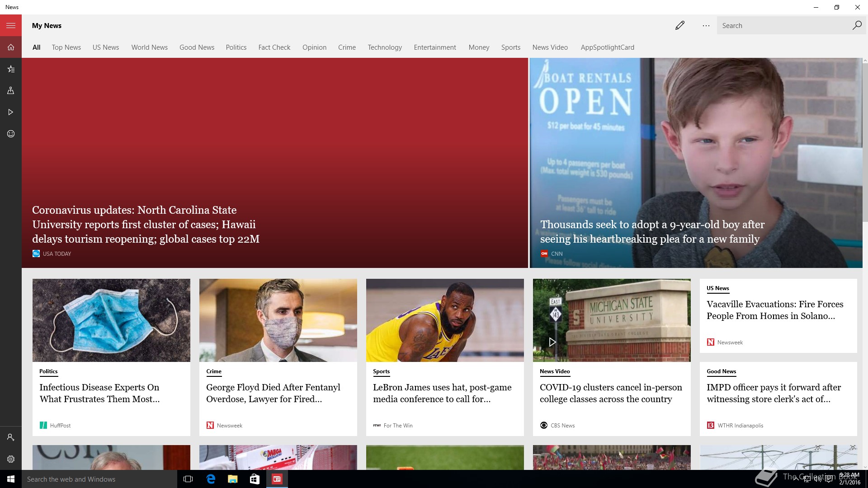Click the WTHR Indianapolis source label
This screenshot has width=868, height=488.
pos(740,426)
